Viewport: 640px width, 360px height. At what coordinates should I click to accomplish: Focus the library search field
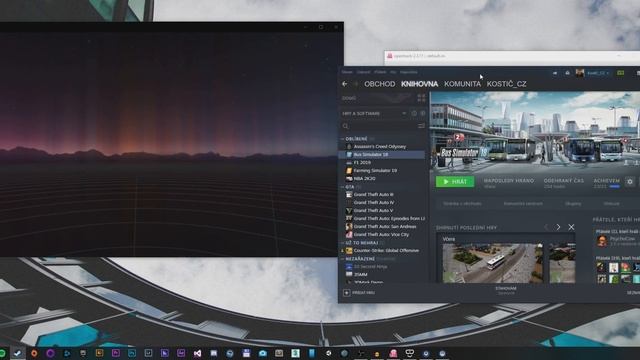380,126
